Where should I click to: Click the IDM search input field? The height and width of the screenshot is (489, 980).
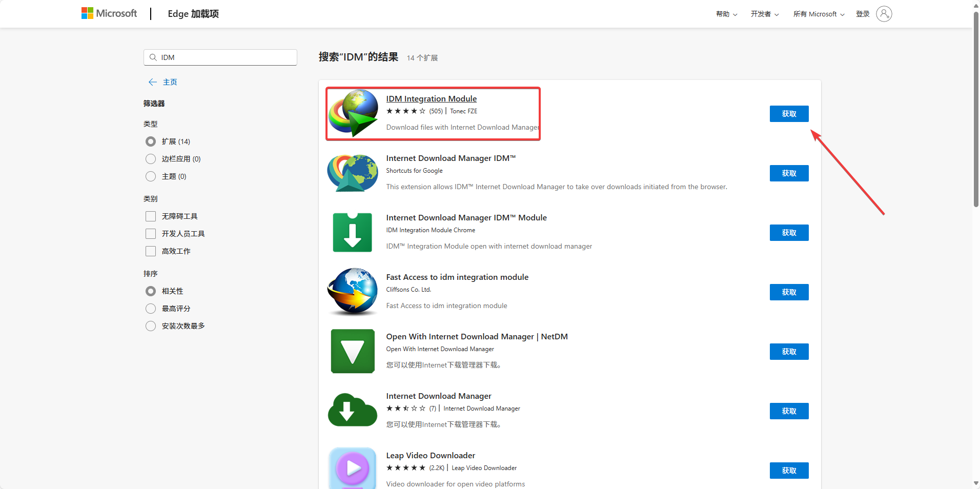[226, 57]
